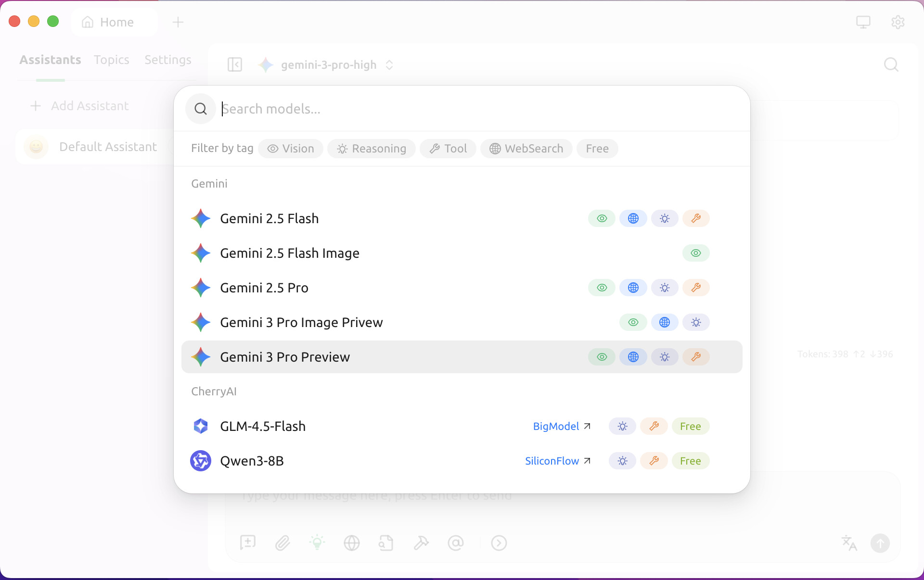
Task: Open the settings gear icon
Action: (x=898, y=22)
